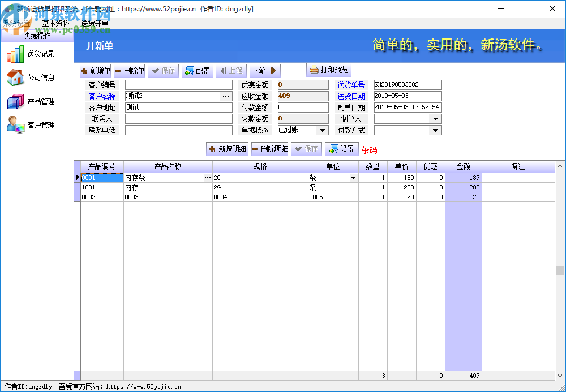The width and height of the screenshot is (566, 392).
Task: Select cell 0003 in 产品名称 column
Action: point(168,197)
